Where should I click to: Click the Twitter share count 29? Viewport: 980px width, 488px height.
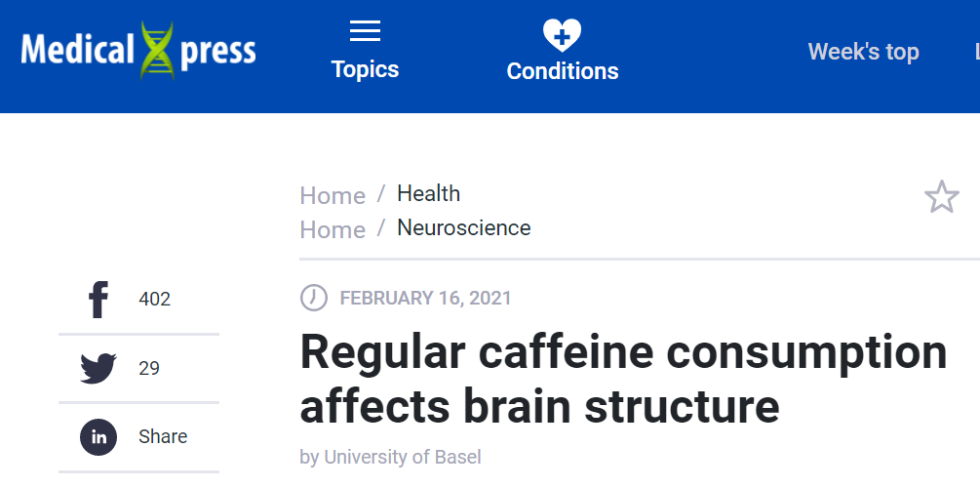(x=149, y=369)
